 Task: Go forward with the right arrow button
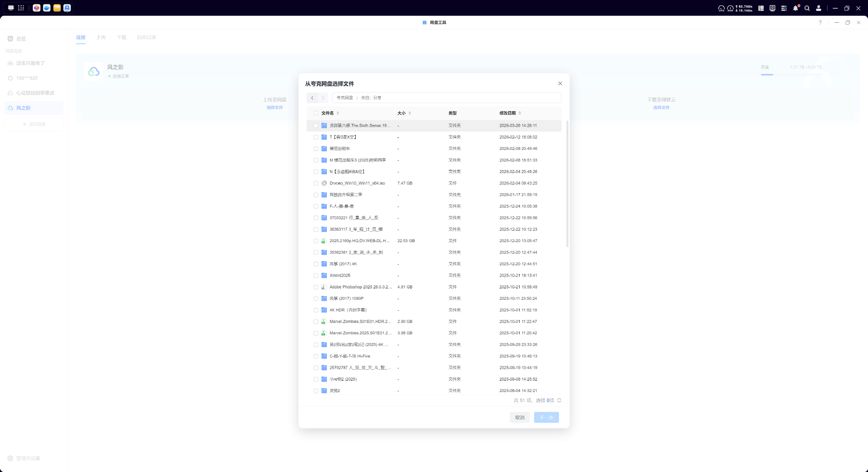323,98
